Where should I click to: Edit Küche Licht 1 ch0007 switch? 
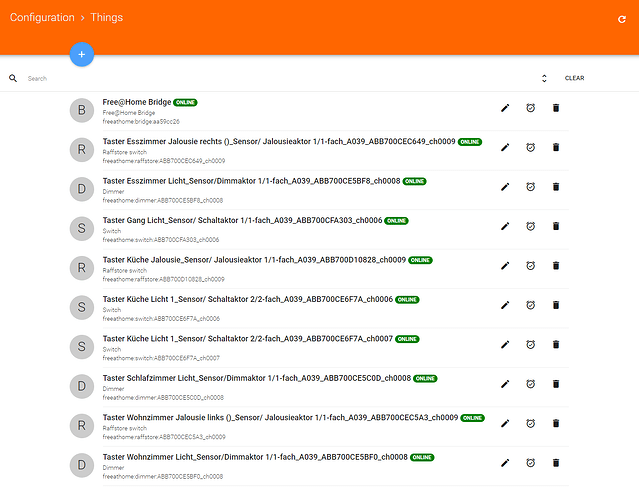click(x=505, y=345)
